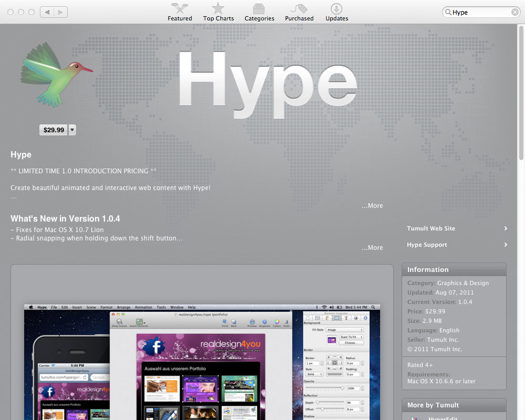Click the Information panel header
Viewport: 525px width, 420px height.
click(454, 270)
